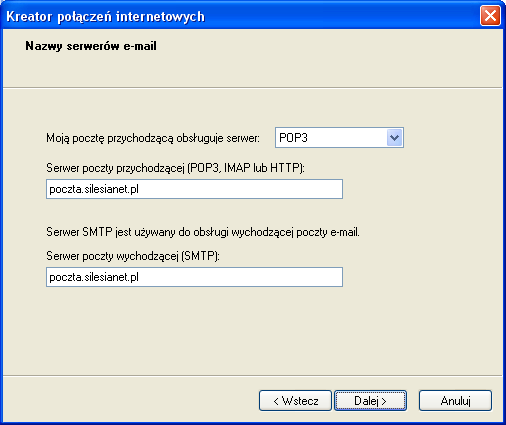Open the POP3 server type dropdown arrow
Viewport: 506px width, 425px height.
click(x=395, y=137)
